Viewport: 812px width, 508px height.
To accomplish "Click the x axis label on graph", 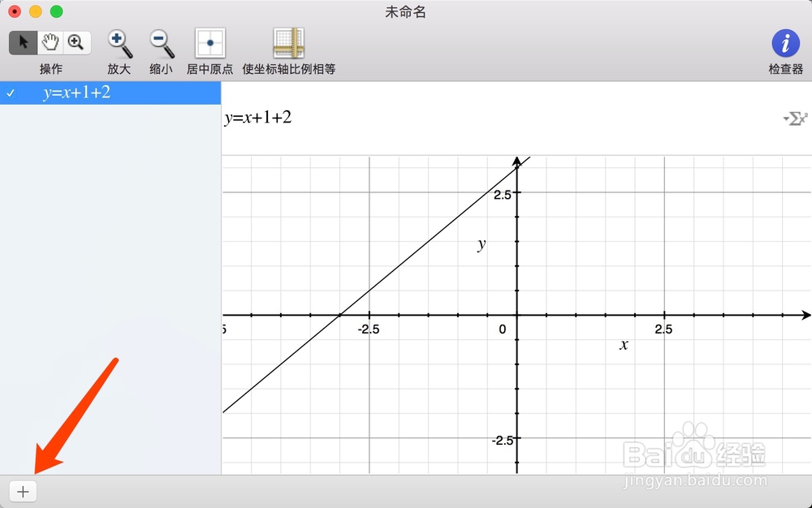I will pos(623,345).
